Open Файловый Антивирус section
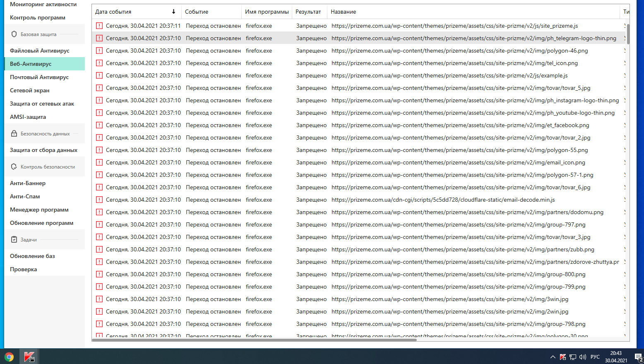This screenshot has width=644, height=364. [40, 51]
